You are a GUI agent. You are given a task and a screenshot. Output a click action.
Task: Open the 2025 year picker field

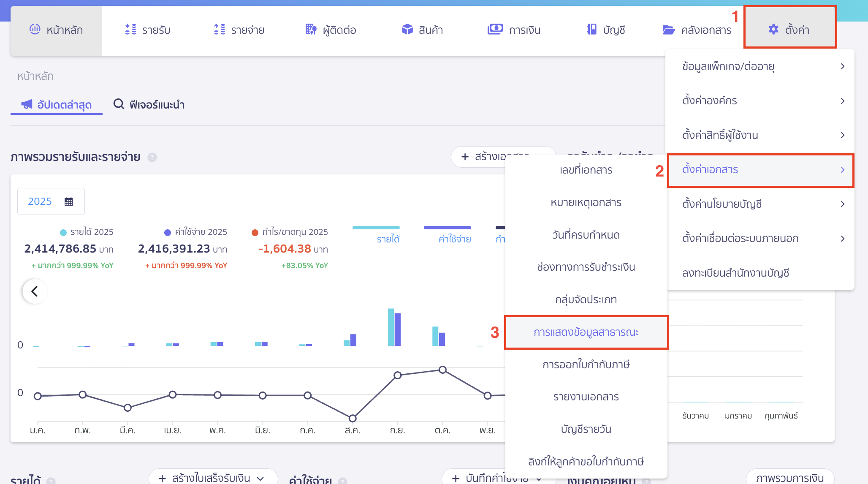tap(51, 201)
